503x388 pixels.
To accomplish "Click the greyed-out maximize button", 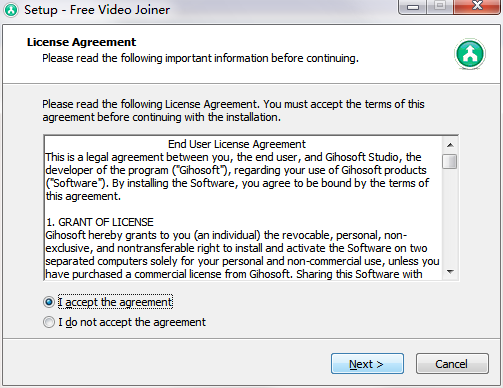I will coord(440,6).
